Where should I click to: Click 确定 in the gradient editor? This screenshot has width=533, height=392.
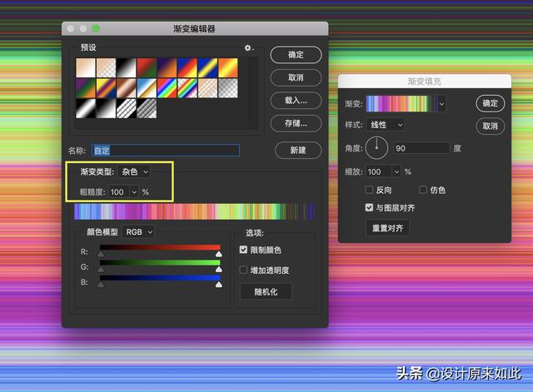coord(296,55)
